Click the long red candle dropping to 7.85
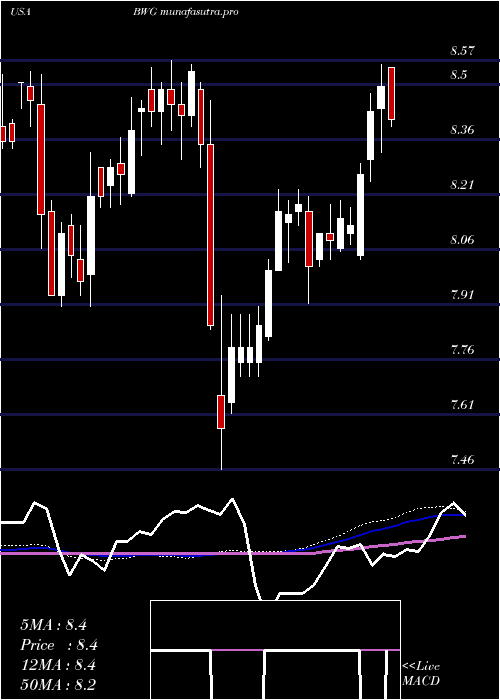This screenshot has width=500, height=700. (210, 235)
